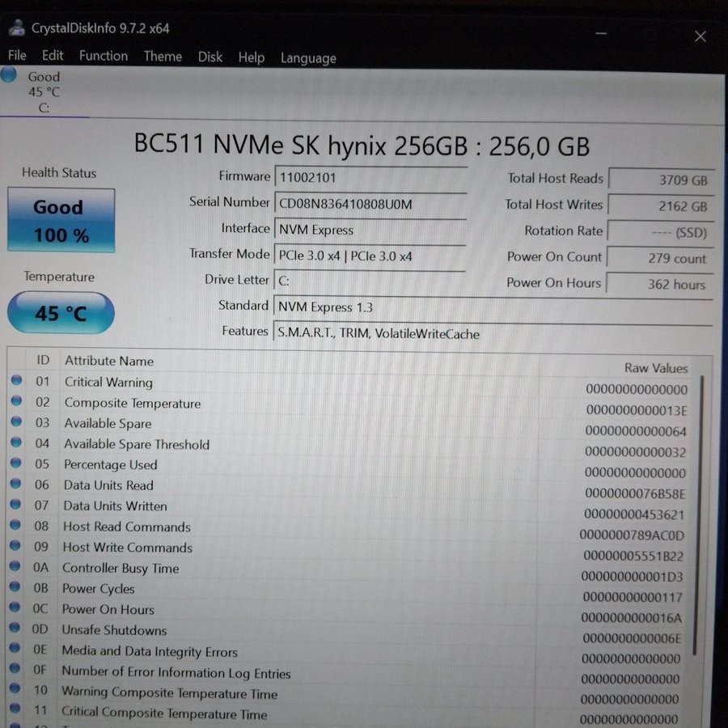The height and width of the screenshot is (728, 728).
Task: Click the status orb beside Percentage Used
Action: point(16,463)
